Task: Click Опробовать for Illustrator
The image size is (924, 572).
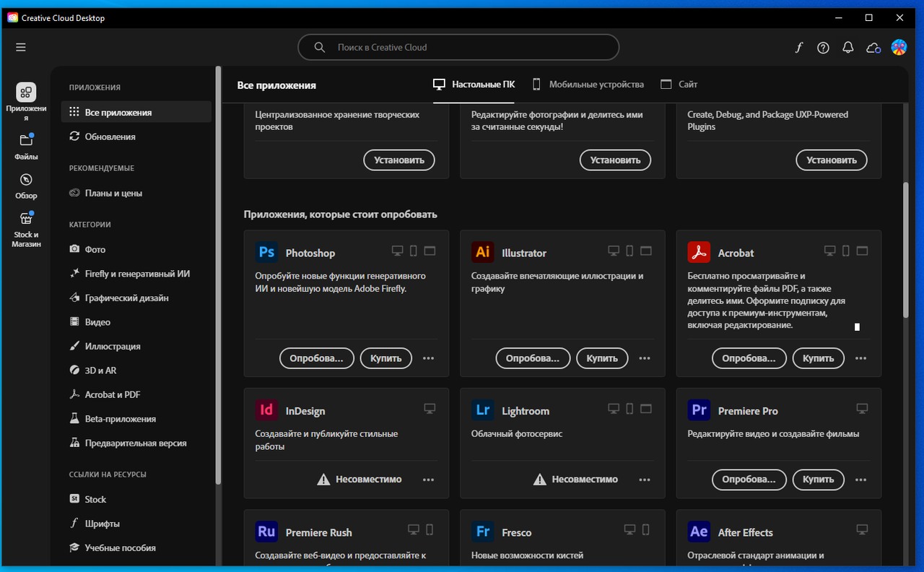Action: coord(533,358)
